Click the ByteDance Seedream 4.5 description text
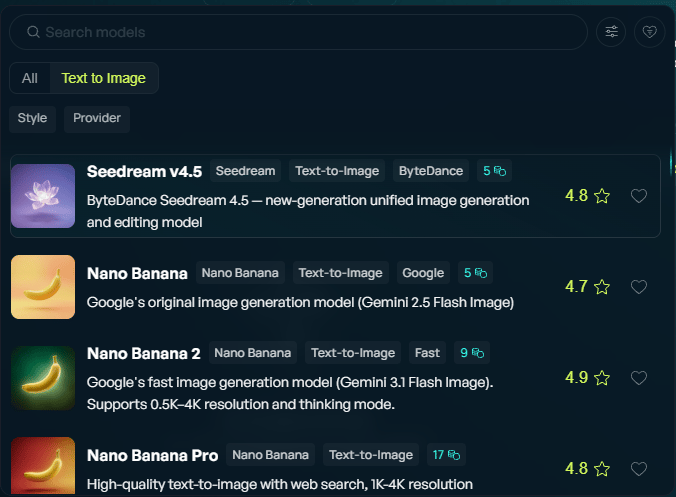The height and width of the screenshot is (497, 676). (308, 211)
